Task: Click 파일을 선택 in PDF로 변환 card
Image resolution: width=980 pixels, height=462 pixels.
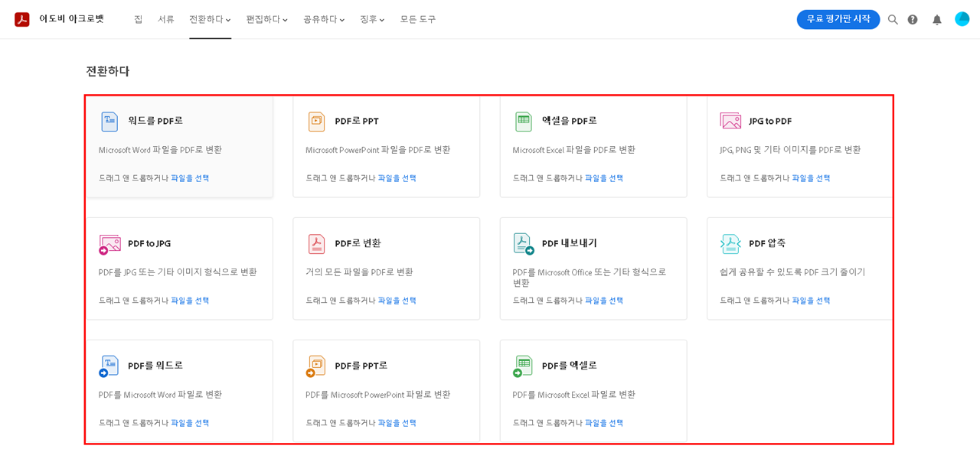Action: 397,301
